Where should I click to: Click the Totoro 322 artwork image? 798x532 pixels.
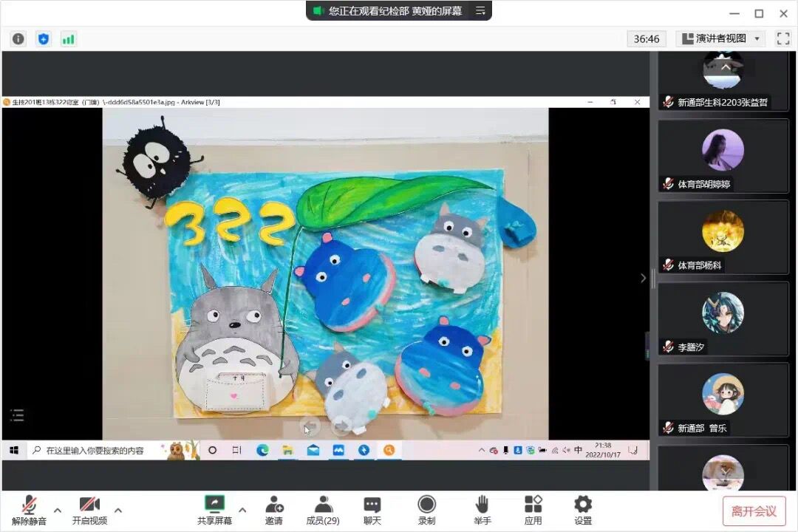coord(326,273)
